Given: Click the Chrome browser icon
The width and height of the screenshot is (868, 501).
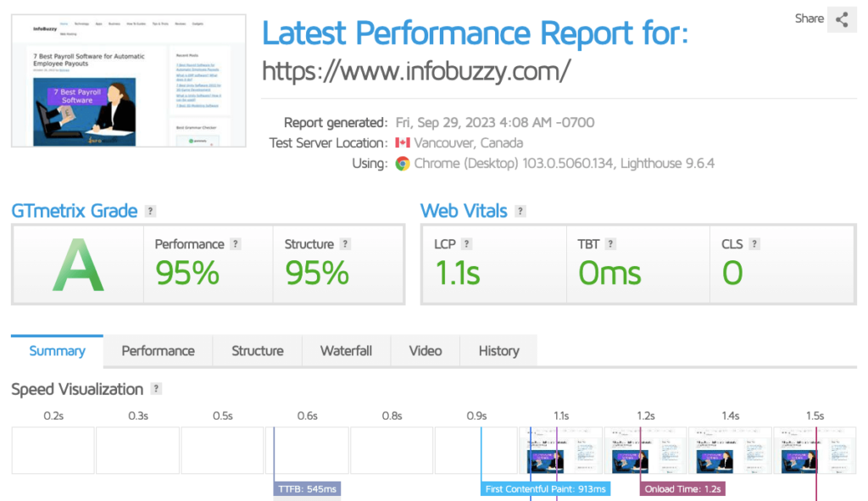Looking at the screenshot, I should click(x=403, y=164).
